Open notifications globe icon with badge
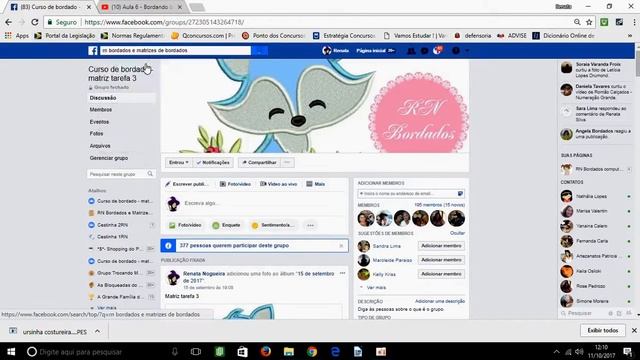 (437, 50)
